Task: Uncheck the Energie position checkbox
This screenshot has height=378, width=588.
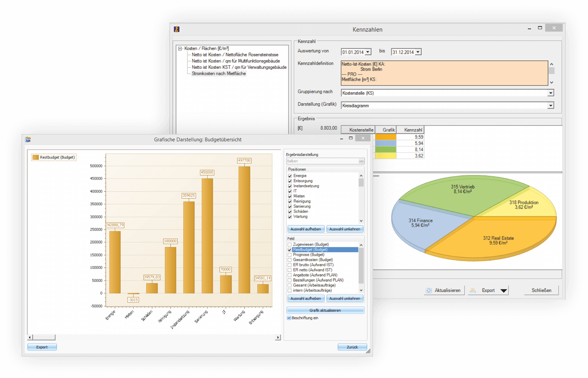Action: [290, 176]
